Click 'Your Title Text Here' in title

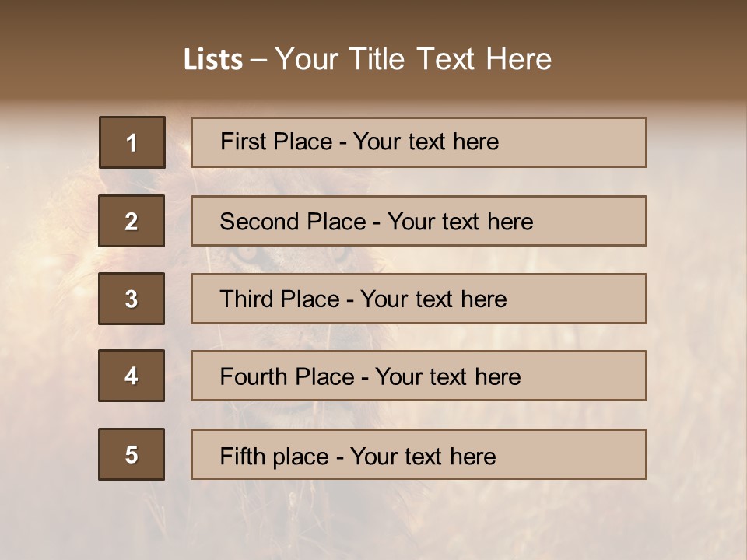click(413, 60)
